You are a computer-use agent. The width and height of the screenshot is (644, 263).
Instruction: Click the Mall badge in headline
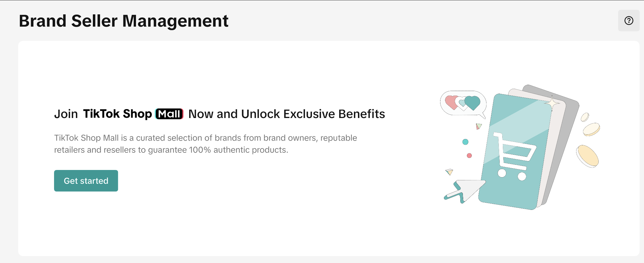tap(169, 114)
